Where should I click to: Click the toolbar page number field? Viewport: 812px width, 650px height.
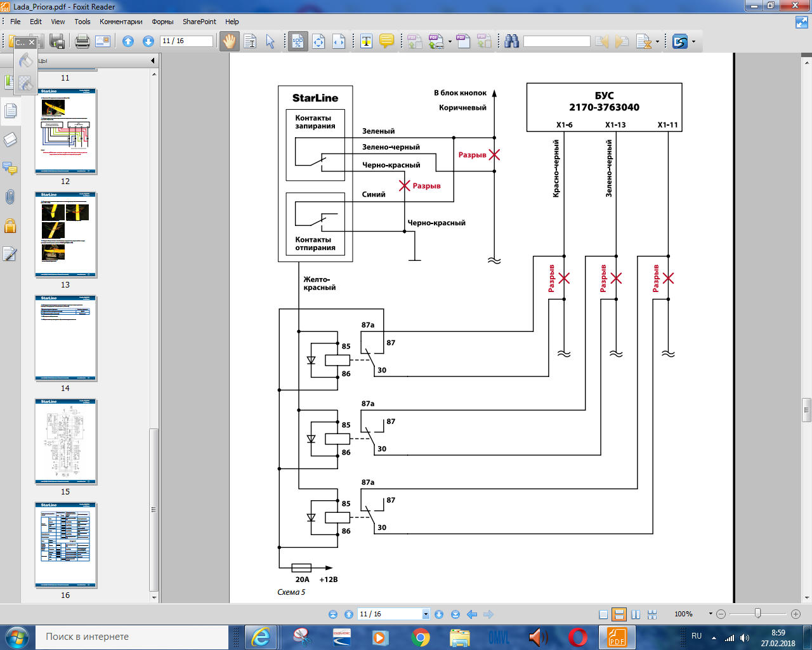187,41
